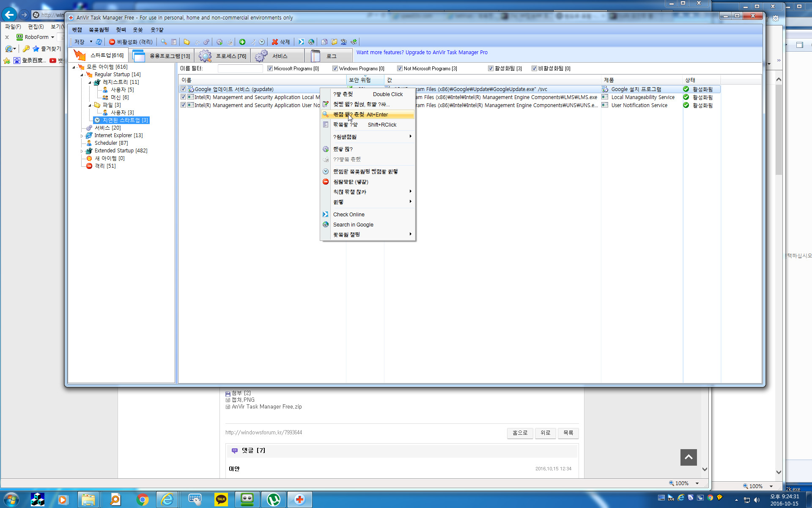Click the blue Check Online arrow toolbar icon

point(301,42)
